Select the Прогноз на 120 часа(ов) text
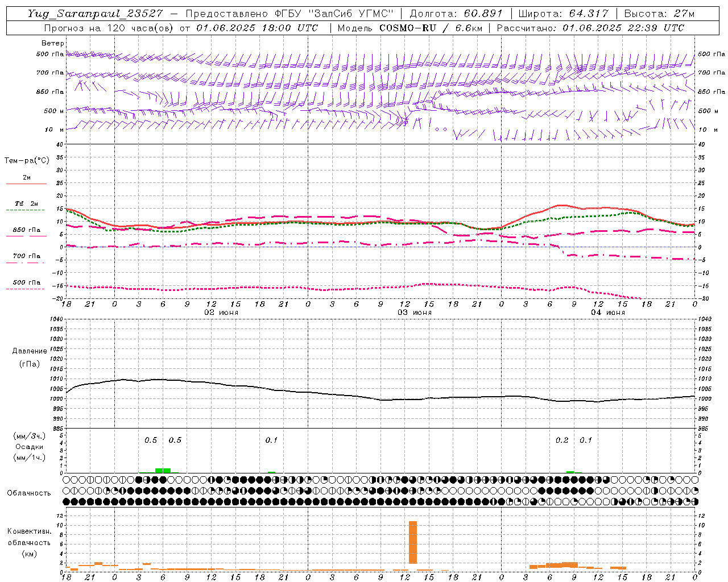Screen dimensions: 728x582 [110, 28]
